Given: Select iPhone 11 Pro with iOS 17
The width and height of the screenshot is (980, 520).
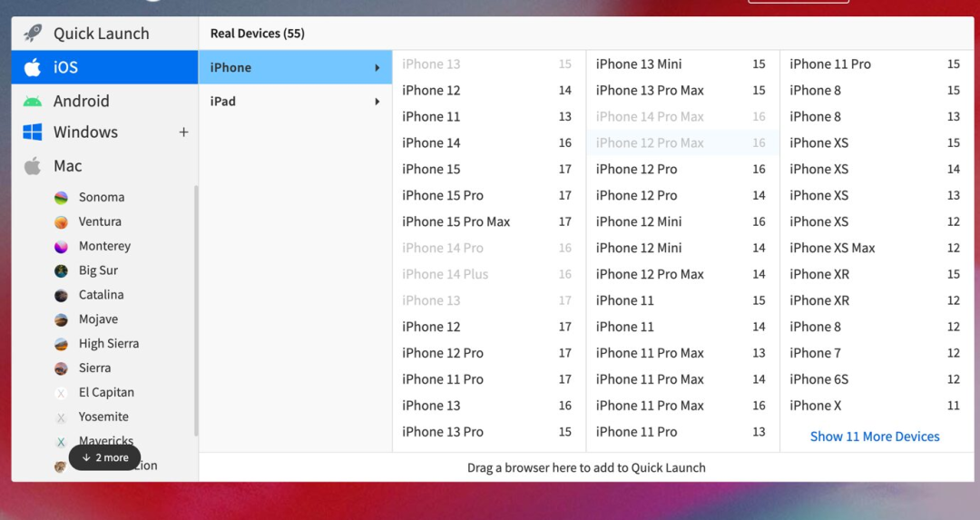Looking at the screenshot, I should point(488,378).
